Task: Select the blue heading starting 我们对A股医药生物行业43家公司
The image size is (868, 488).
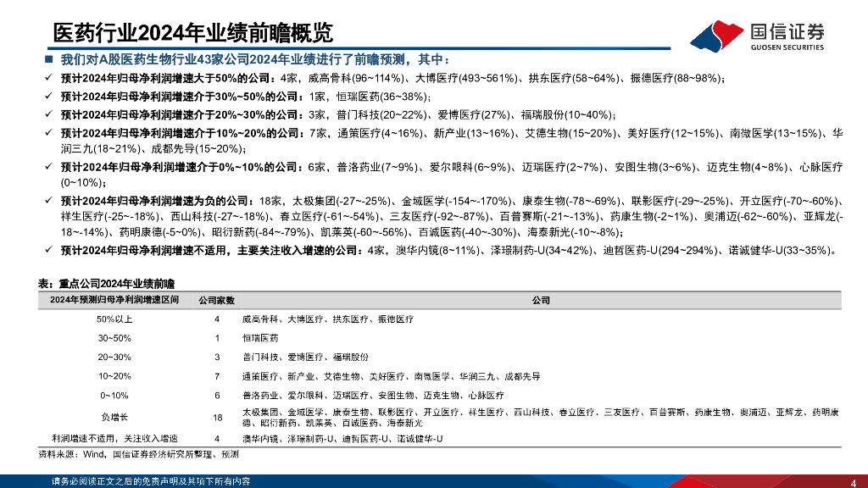Action: point(255,60)
